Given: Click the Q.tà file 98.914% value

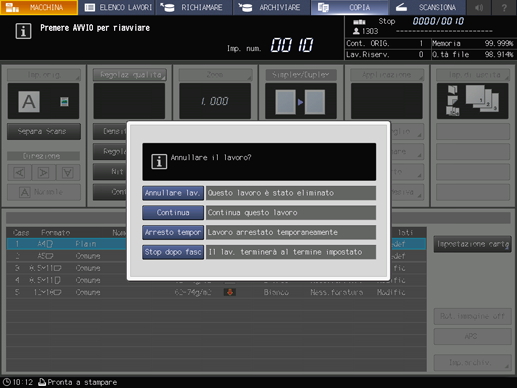Looking at the screenshot, I should pyautogui.click(x=499, y=54).
